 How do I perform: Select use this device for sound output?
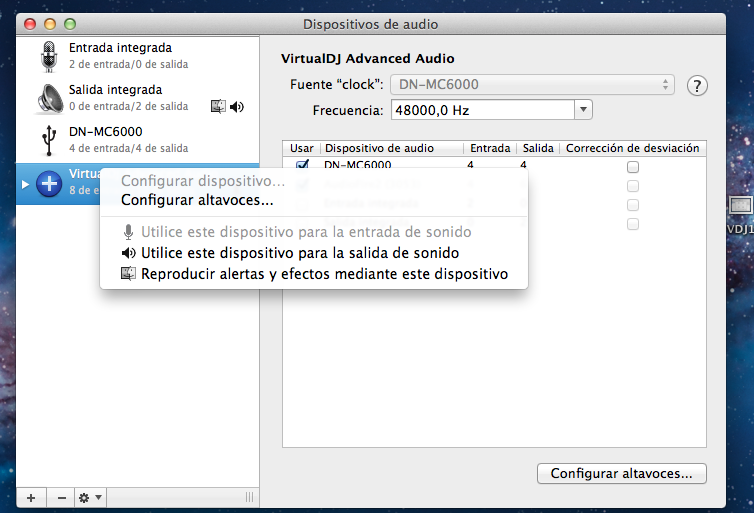(300, 253)
